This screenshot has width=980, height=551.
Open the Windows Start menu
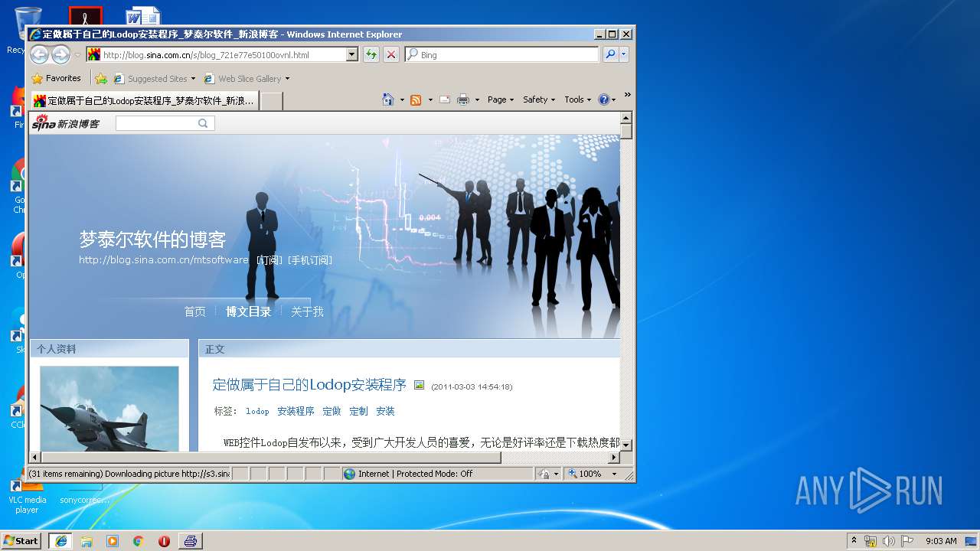[21, 540]
